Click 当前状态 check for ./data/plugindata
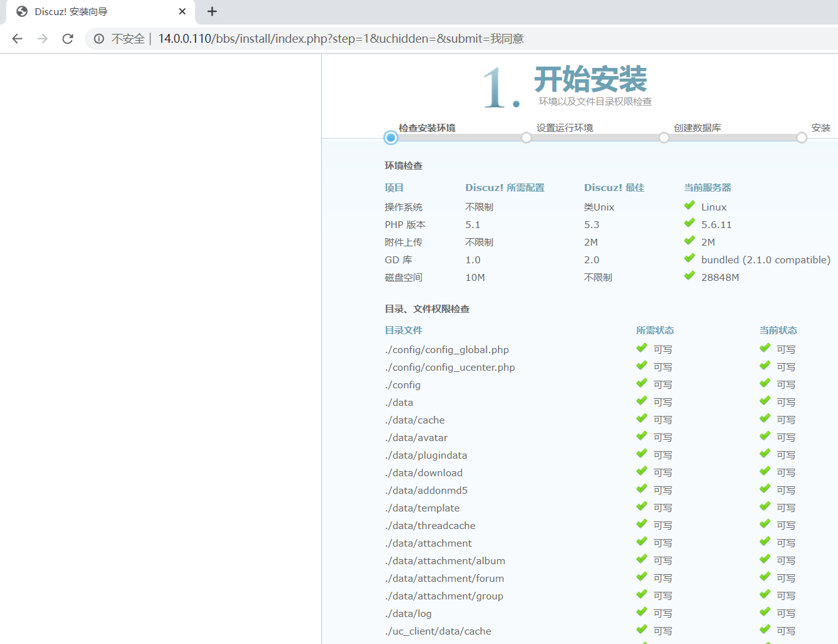 pyautogui.click(x=765, y=454)
